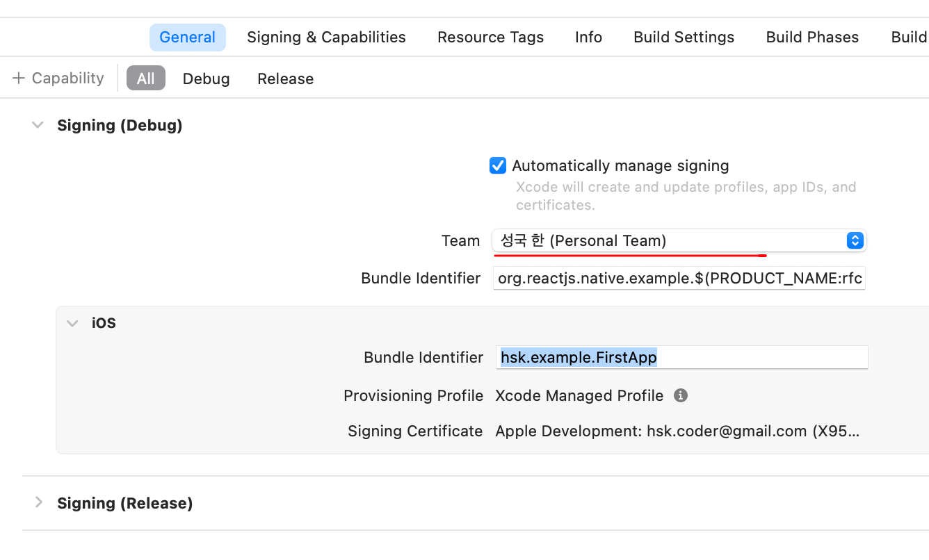
Task: Click the Signing (Debug) heading
Action: 120,125
